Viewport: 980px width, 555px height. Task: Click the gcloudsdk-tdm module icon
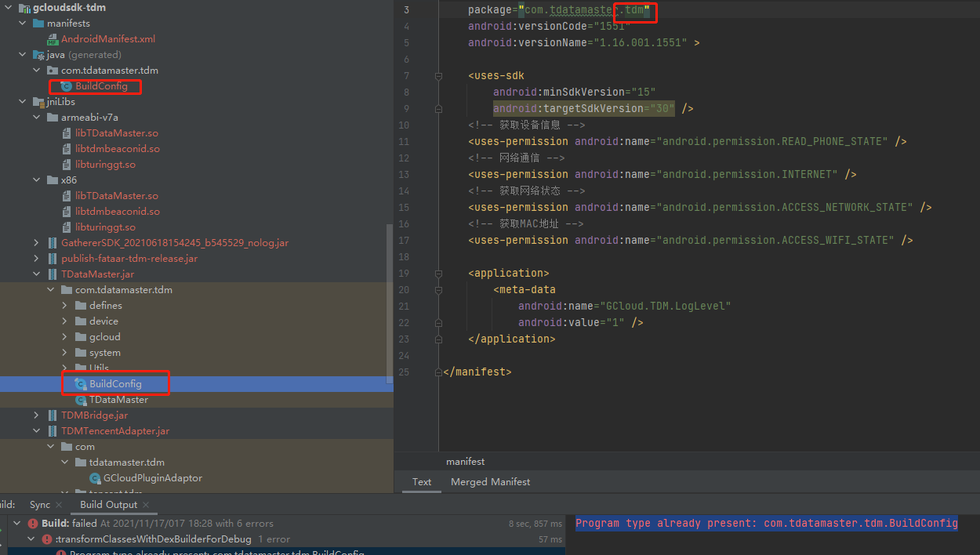coord(24,8)
